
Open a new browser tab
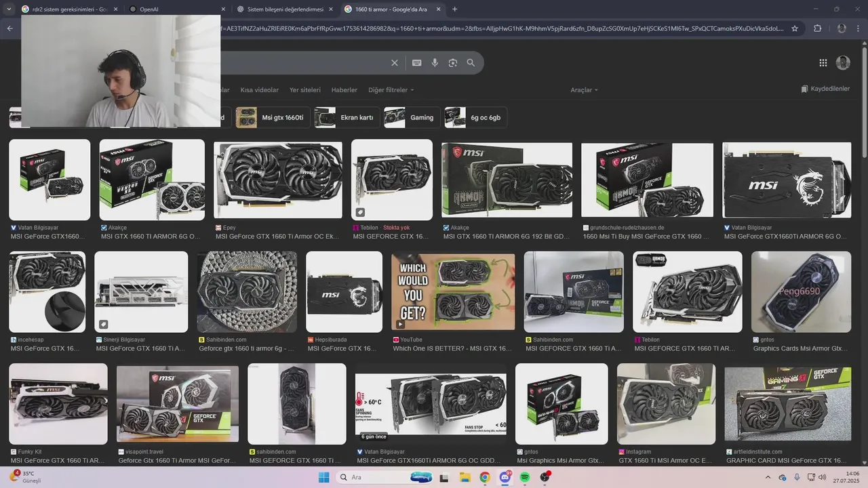coord(454,9)
